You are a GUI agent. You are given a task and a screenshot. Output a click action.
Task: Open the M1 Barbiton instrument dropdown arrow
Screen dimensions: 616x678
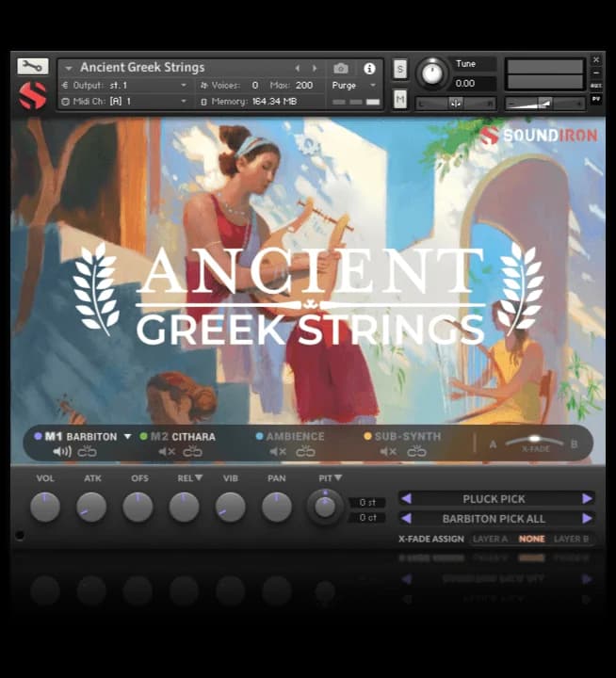[x=127, y=436]
